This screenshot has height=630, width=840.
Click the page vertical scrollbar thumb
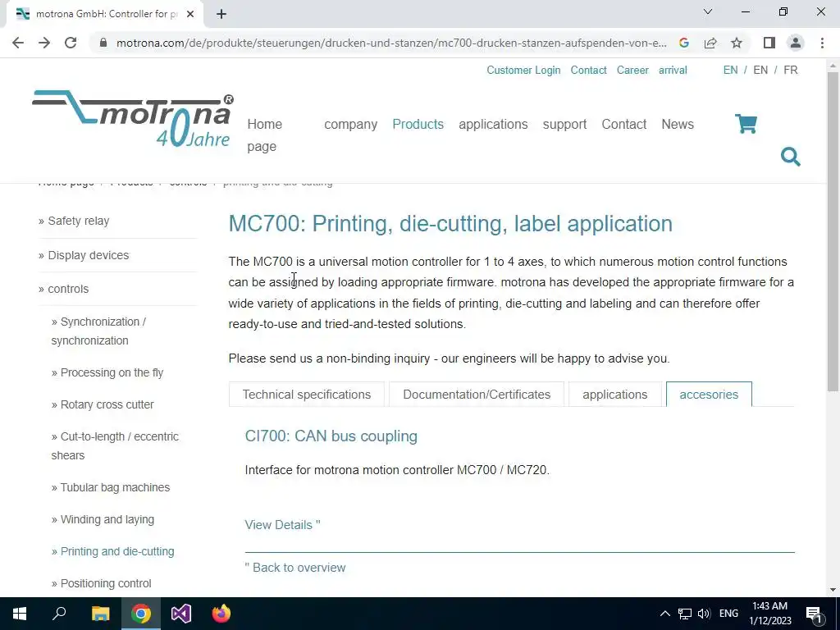[833, 231]
